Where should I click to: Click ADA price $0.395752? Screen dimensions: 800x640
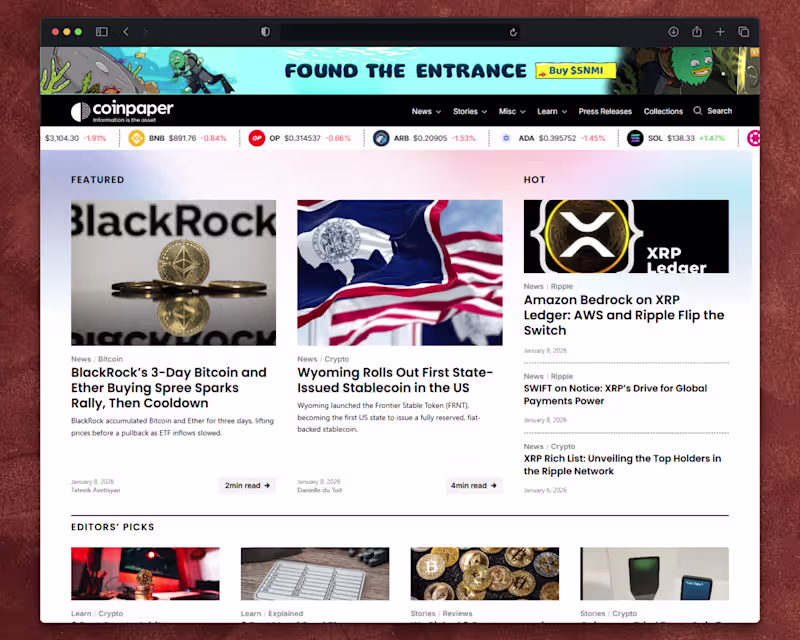coord(557,138)
